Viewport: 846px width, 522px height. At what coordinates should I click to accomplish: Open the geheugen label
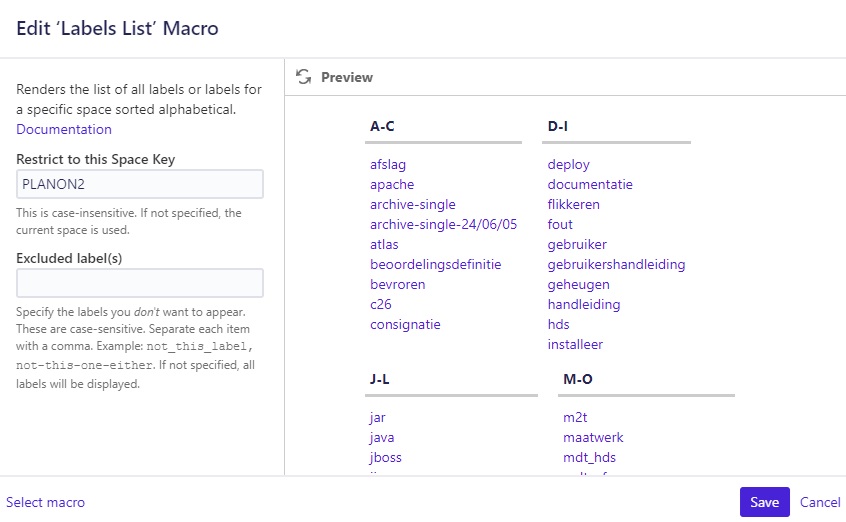[x=578, y=284]
